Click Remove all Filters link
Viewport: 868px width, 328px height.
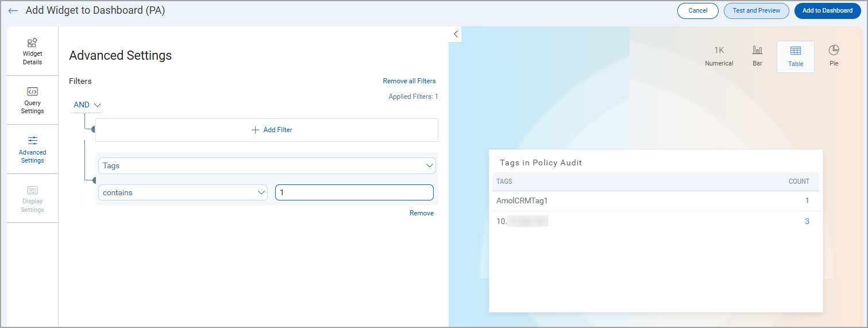coord(409,81)
